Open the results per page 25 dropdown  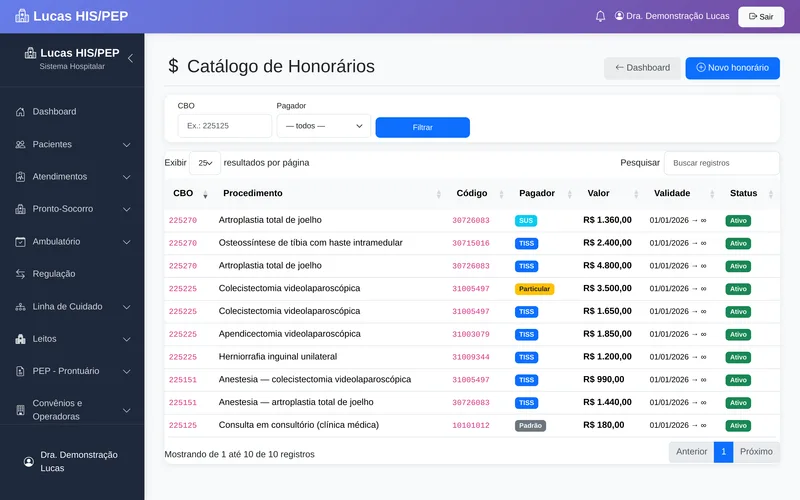[x=205, y=163]
